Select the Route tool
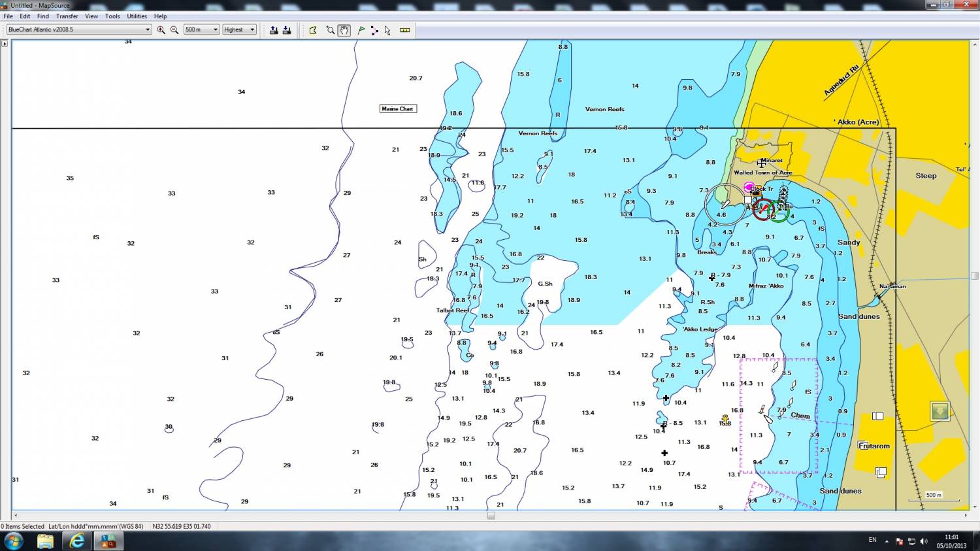The width and height of the screenshot is (980, 551). (x=374, y=30)
